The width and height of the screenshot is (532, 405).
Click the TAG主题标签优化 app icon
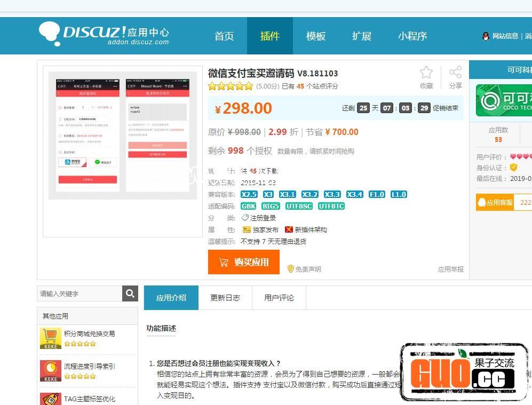click(x=51, y=399)
